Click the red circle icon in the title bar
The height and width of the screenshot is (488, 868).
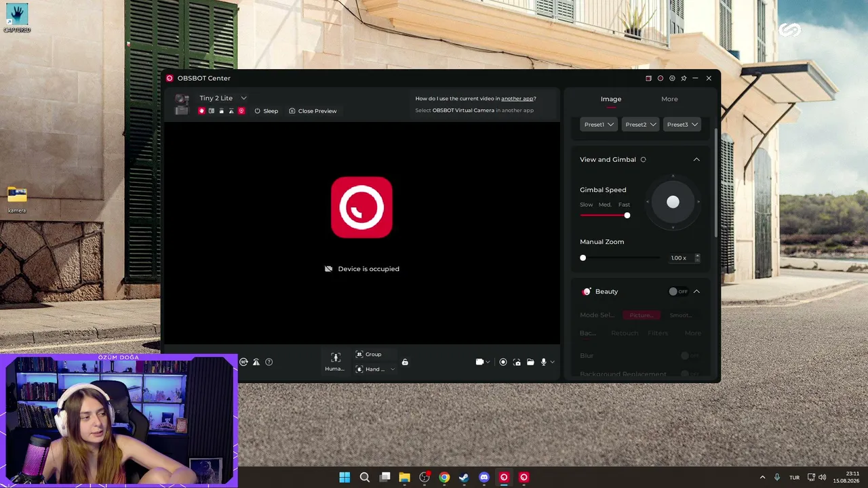(x=660, y=79)
